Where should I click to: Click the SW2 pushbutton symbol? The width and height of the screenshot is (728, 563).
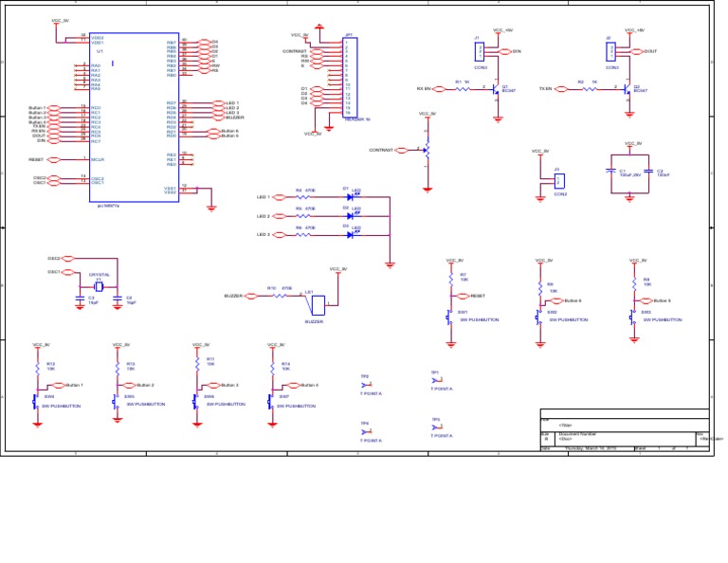click(538, 318)
